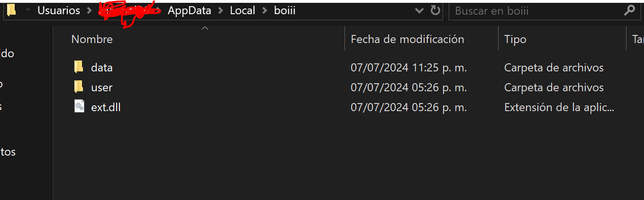This screenshot has height=200, width=644.
Task: Click the data folder icon
Action: point(79,68)
